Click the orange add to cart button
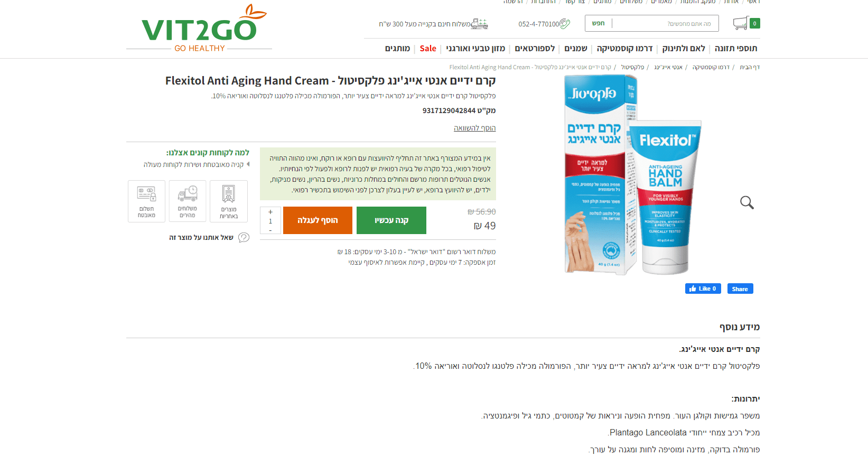This screenshot has width=868, height=465. (318, 220)
